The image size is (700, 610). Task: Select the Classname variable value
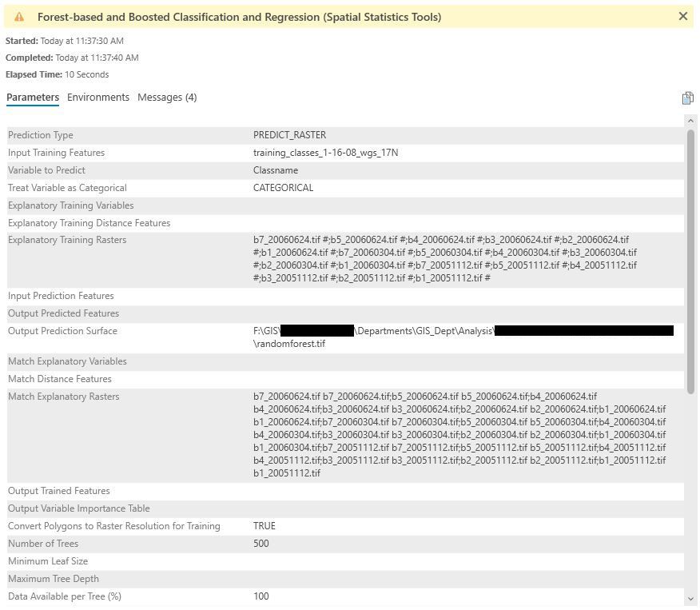pos(276,170)
